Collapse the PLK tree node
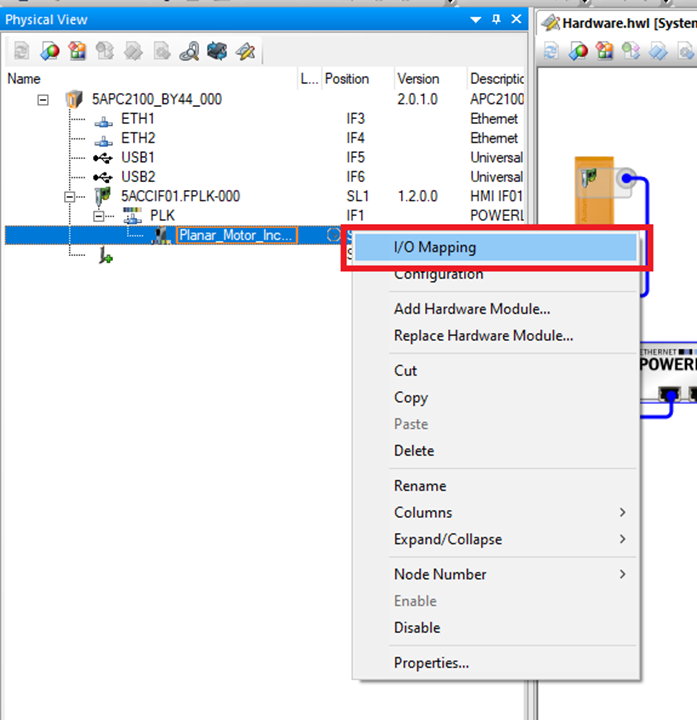697x720 pixels. click(99, 216)
